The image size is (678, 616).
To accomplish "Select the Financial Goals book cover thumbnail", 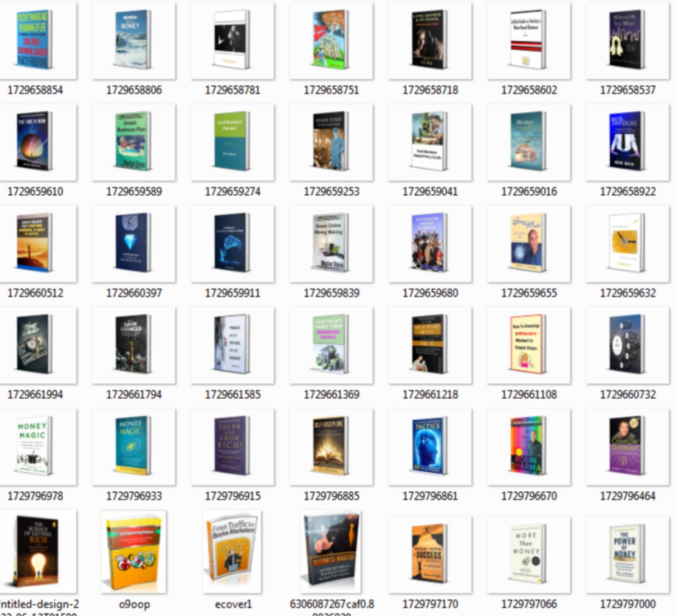I will pos(331,345).
